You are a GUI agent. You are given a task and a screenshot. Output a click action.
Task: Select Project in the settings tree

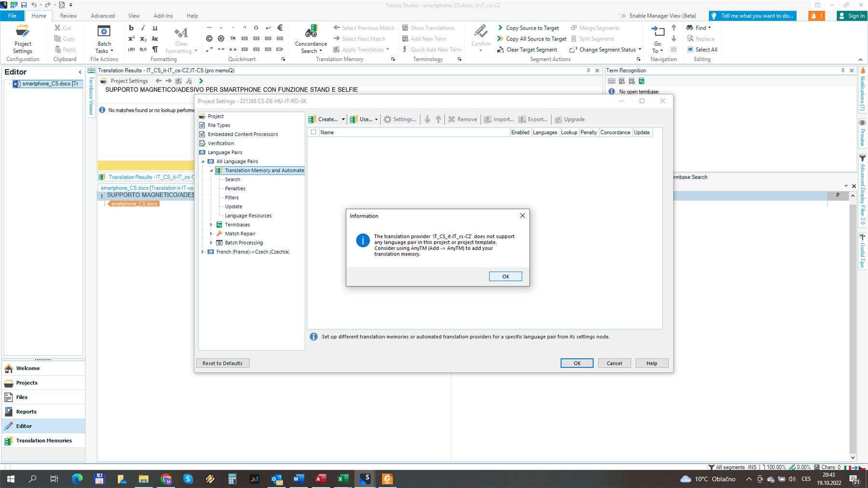point(216,116)
